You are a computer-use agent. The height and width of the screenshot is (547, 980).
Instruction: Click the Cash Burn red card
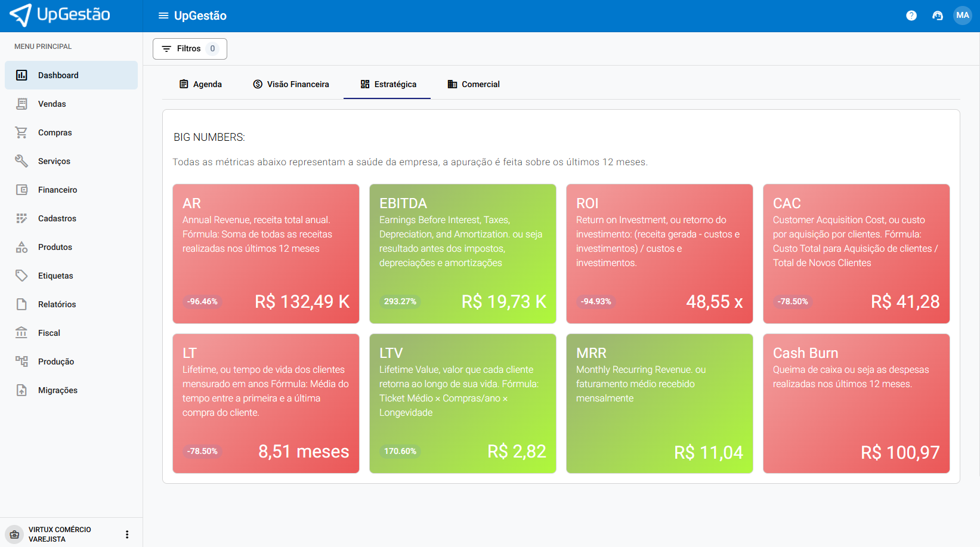point(856,403)
